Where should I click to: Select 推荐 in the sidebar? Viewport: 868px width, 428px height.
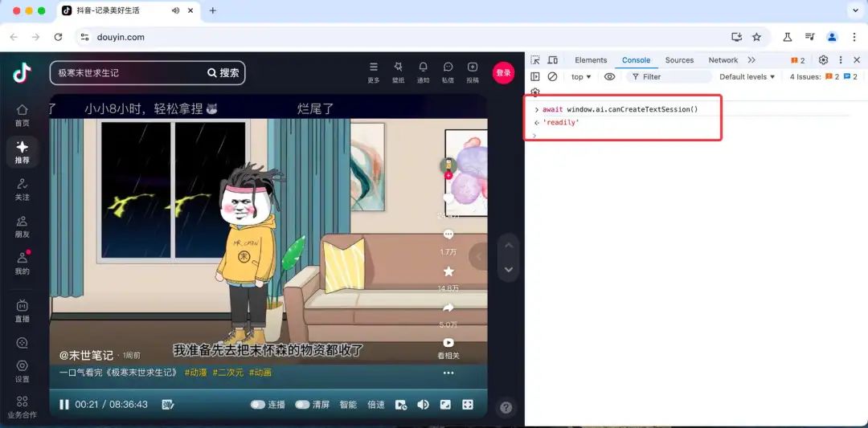coord(23,153)
